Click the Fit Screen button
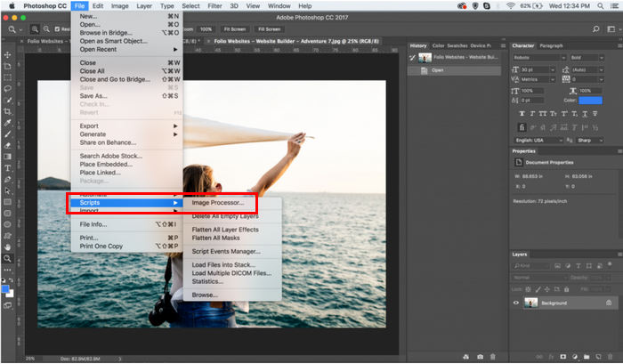Image resolution: width=623 pixels, height=364 pixels. (233, 29)
